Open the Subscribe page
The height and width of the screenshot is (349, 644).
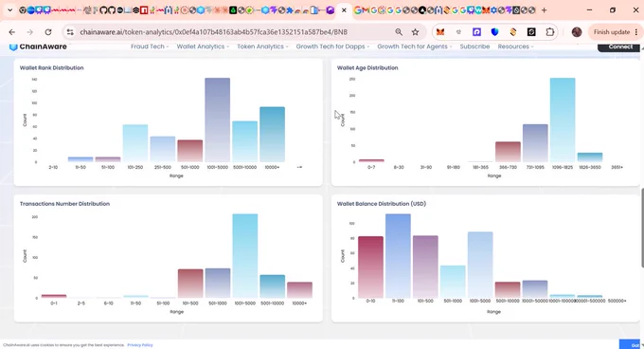[x=474, y=46]
